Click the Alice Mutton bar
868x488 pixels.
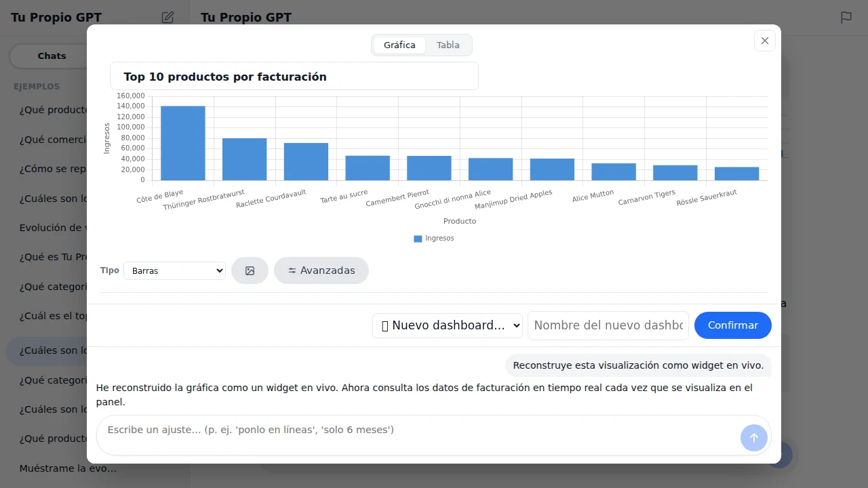tap(614, 171)
